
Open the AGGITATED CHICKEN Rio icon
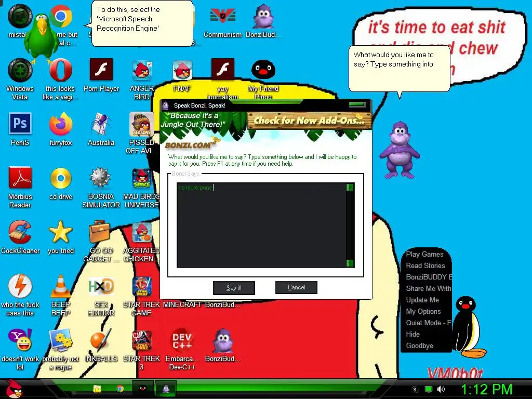142,232
